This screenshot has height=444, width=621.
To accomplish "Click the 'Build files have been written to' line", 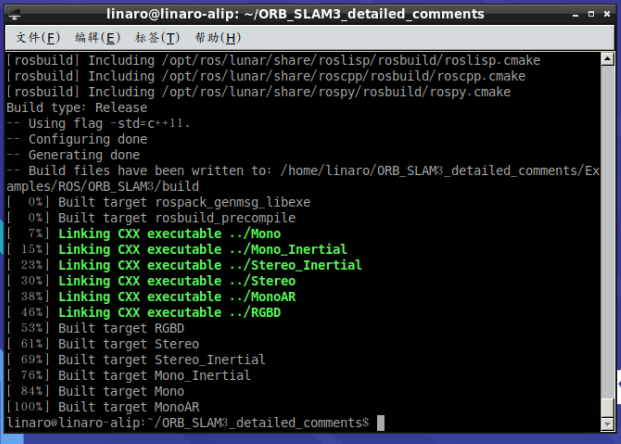I will 303,171.
